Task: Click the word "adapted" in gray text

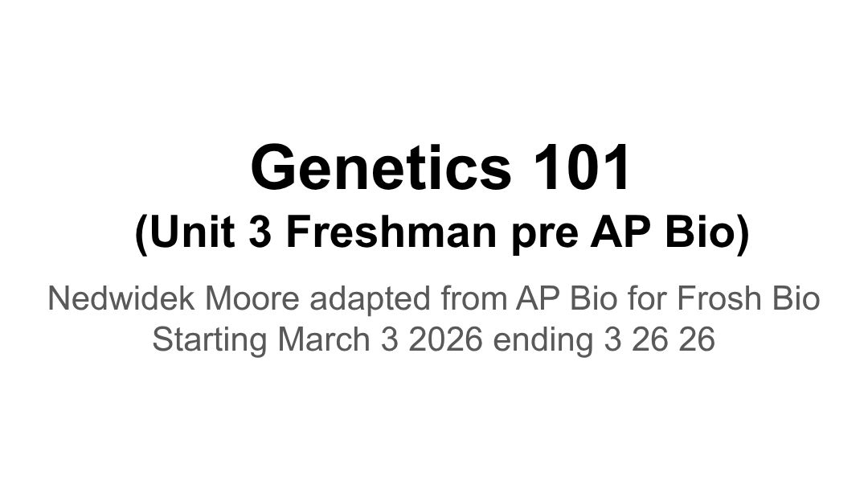Action: (x=370, y=301)
